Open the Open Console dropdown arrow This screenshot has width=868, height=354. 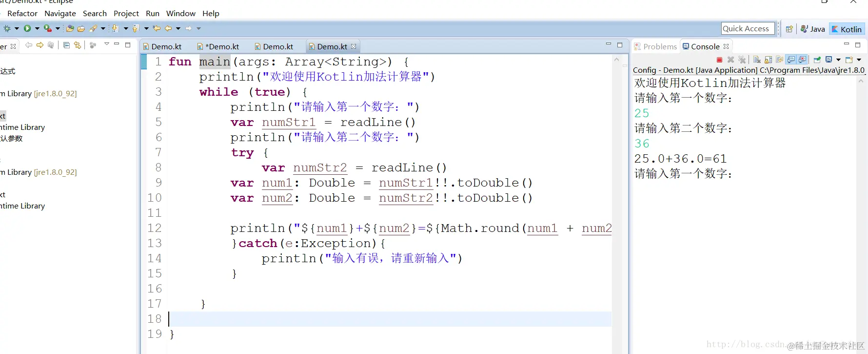coord(859,60)
